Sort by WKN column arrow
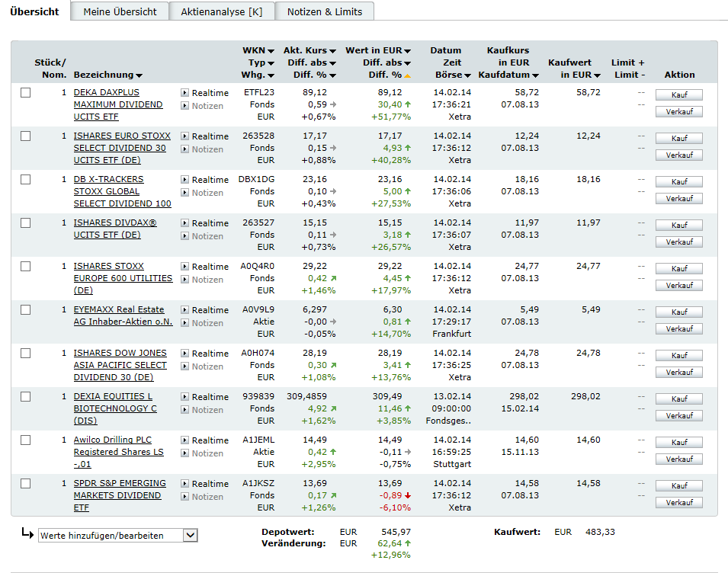Viewport: 728px width, 573px height. (271, 51)
